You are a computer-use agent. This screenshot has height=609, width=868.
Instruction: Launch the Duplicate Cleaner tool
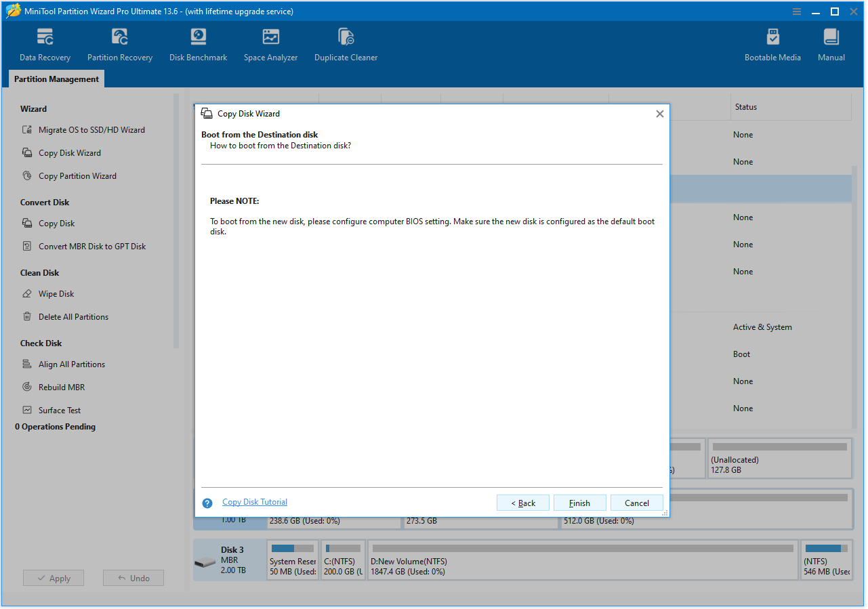coord(346,45)
